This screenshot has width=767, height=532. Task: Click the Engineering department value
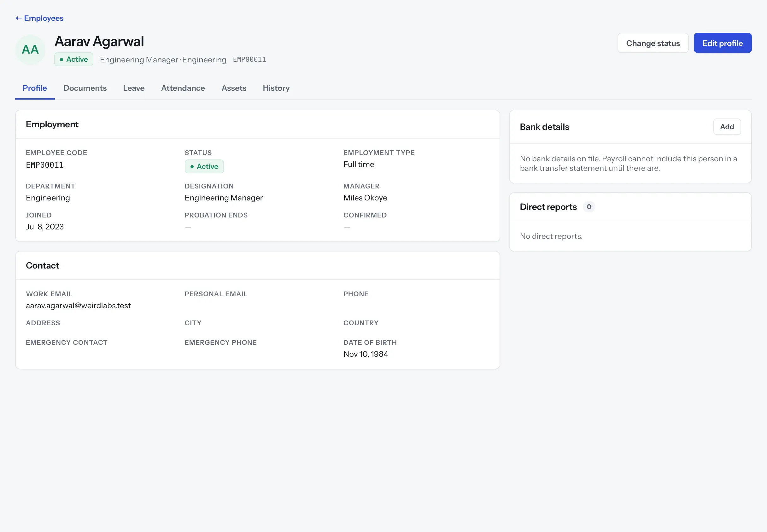pyautogui.click(x=48, y=198)
